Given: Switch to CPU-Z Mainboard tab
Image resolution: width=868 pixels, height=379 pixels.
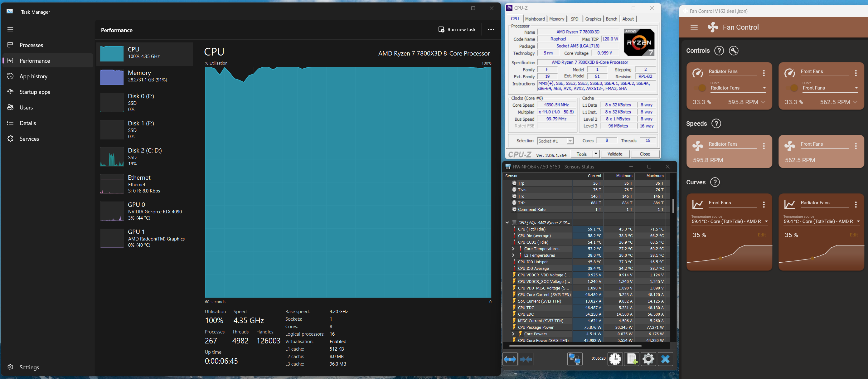Looking at the screenshot, I should click(535, 19).
